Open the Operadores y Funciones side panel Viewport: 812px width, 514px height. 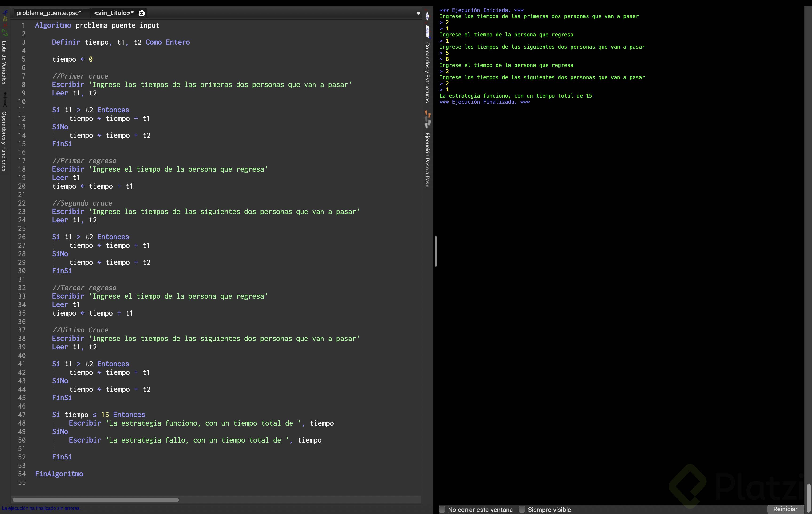[4, 141]
